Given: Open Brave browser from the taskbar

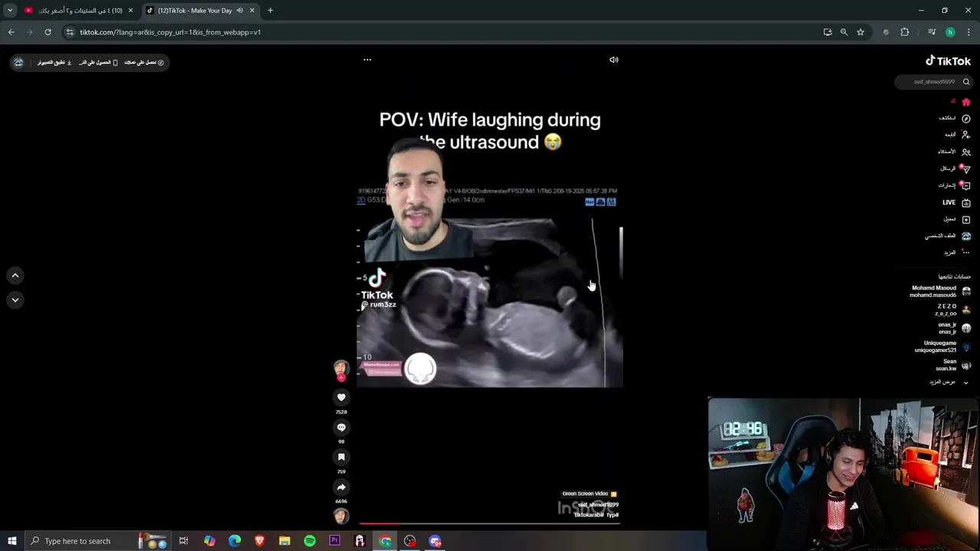Looking at the screenshot, I should coord(260,541).
